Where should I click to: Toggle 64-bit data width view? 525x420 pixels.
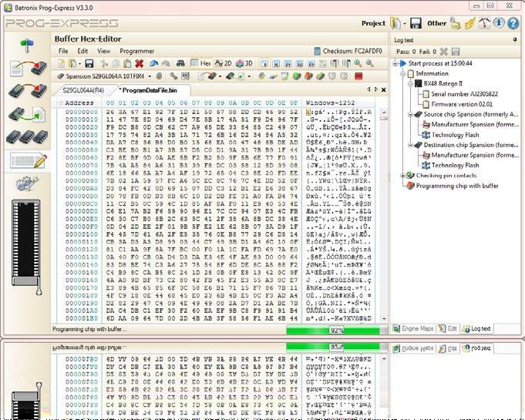click(311, 64)
